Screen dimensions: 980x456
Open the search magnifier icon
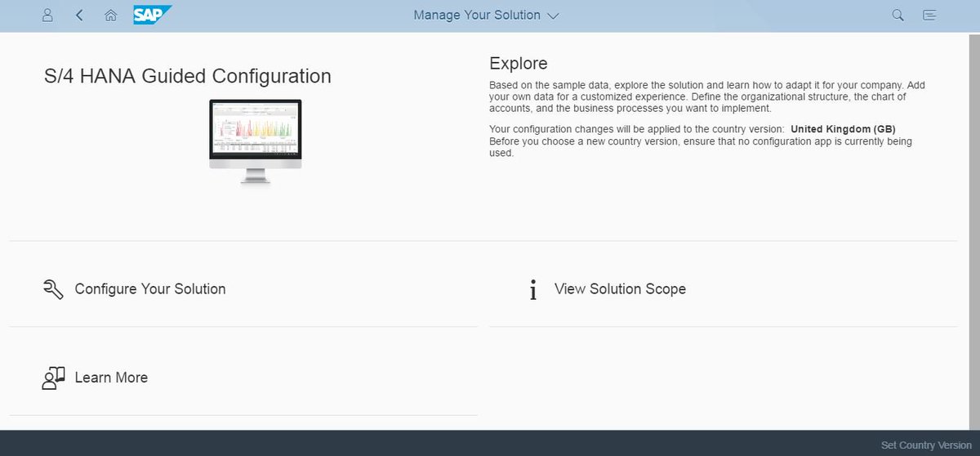click(x=898, y=15)
